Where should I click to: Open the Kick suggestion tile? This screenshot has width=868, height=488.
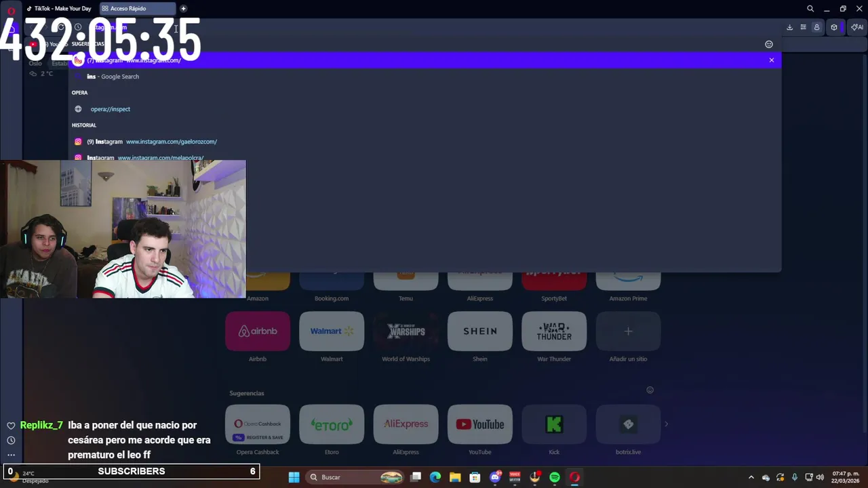(554, 424)
